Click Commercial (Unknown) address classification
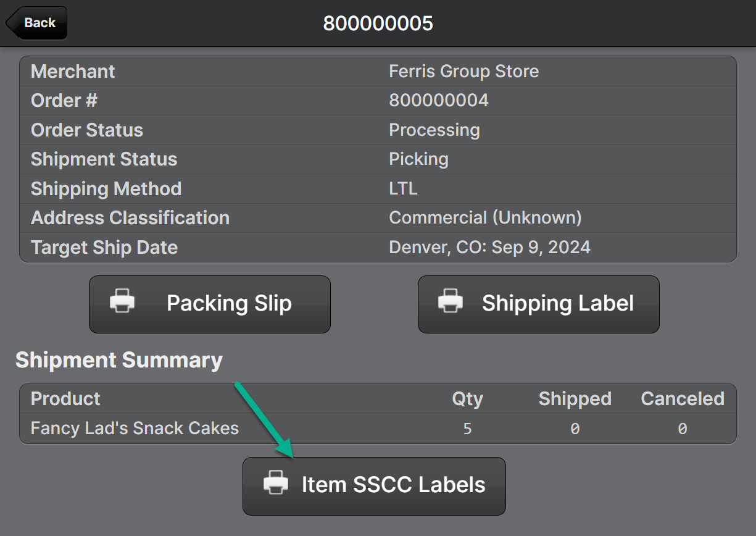Image resolution: width=756 pixels, height=536 pixels. pyautogui.click(x=485, y=218)
